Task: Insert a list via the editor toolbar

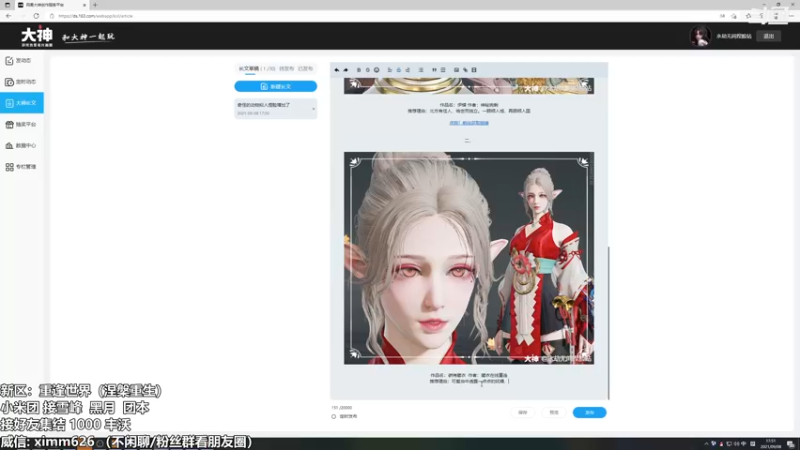Action: pos(421,70)
